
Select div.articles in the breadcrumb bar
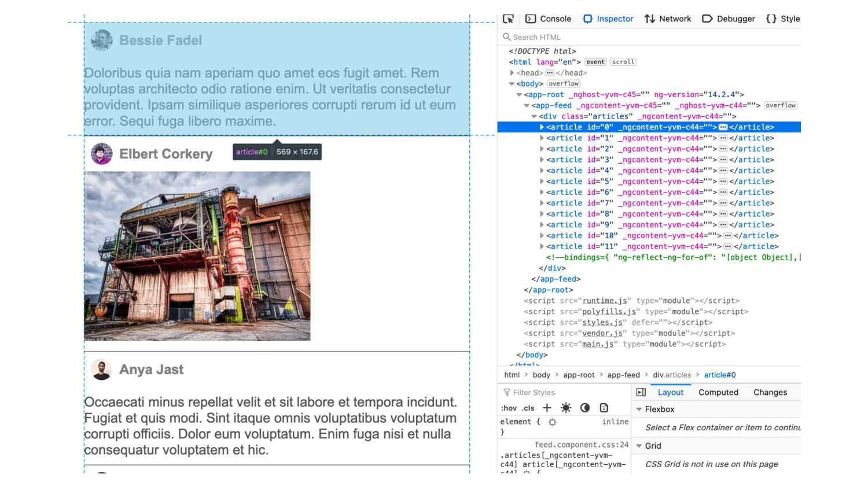pos(672,375)
